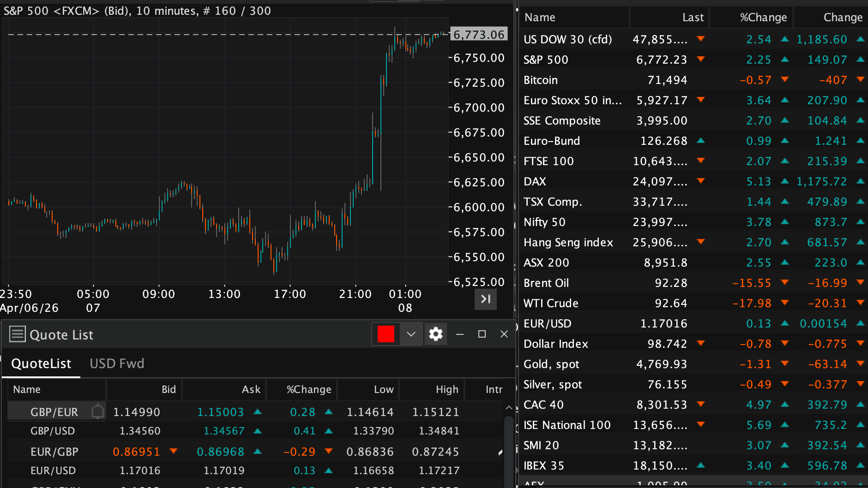Click the Quote List menu icon
This screenshot has width=868, height=488.
click(18, 334)
